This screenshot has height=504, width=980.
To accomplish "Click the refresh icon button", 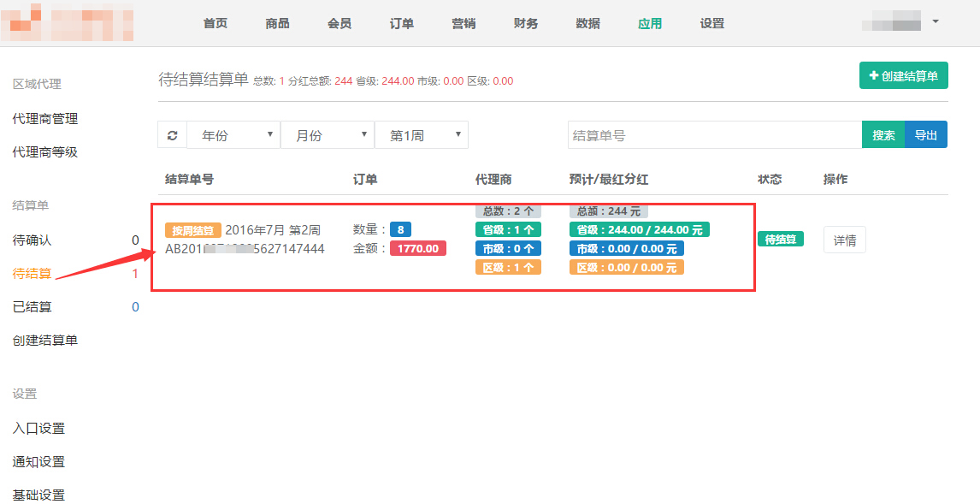I will click(x=172, y=135).
